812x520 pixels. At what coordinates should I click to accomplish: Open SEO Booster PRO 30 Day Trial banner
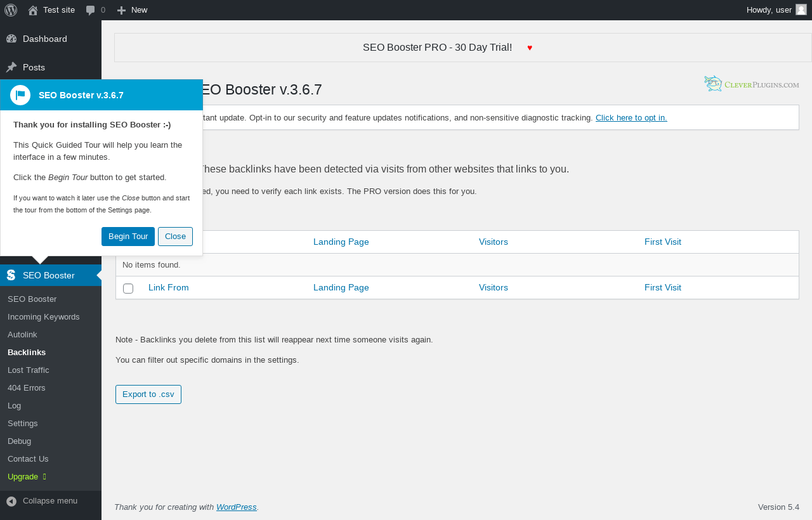pyautogui.click(x=438, y=48)
